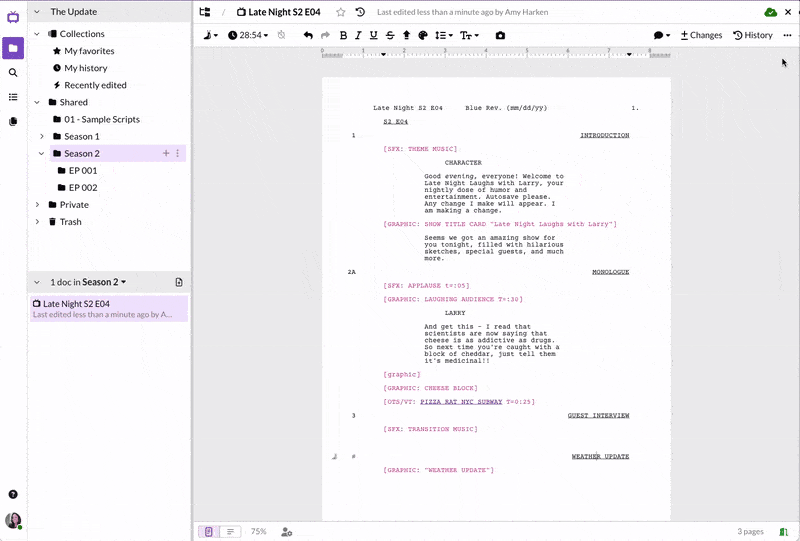800x541 pixels.
Task: Open the History button
Action: [753, 35]
